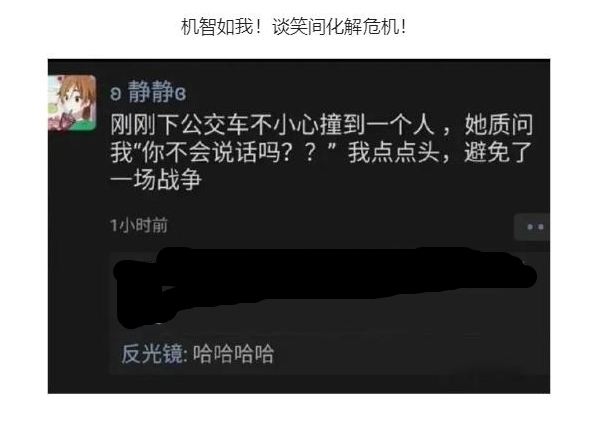
Task: Click the word 公交车 in the post
Action: tap(215, 124)
